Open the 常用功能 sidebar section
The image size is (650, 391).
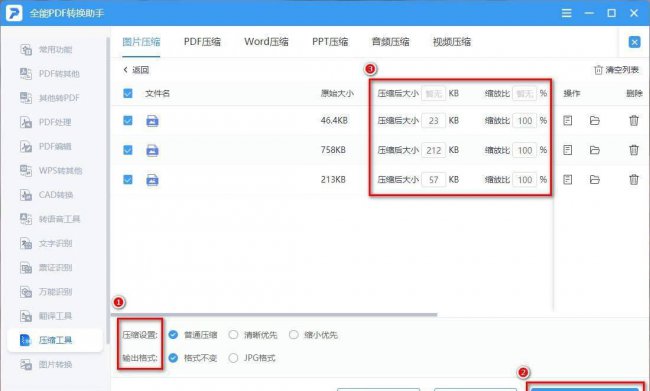pyautogui.click(x=46, y=50)
